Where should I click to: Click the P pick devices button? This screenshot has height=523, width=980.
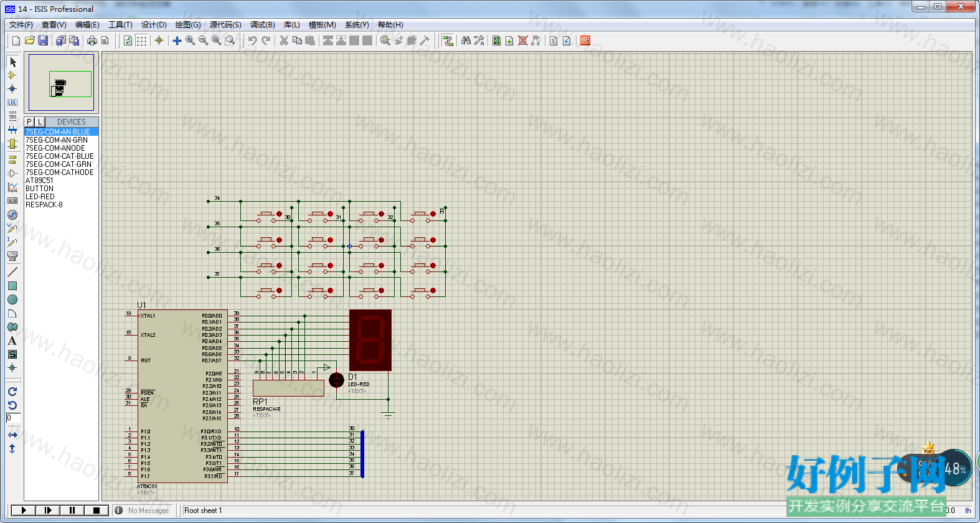(x=29, y=122)
